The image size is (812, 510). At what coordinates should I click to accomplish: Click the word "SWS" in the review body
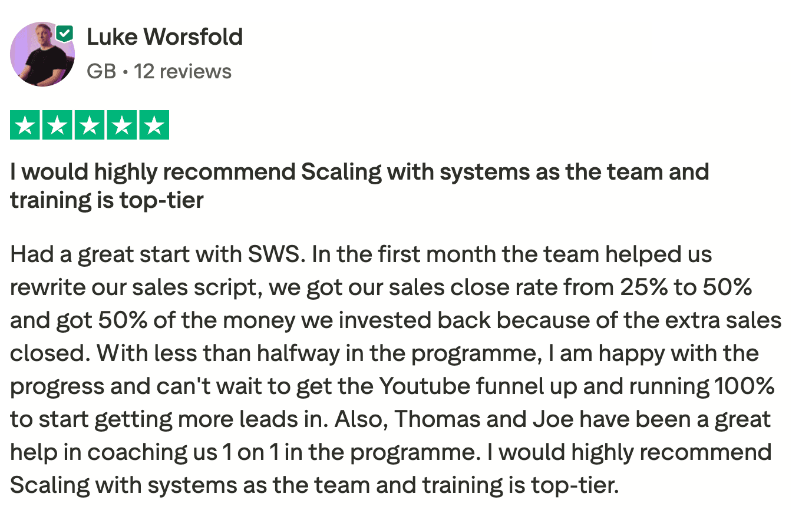273,255
